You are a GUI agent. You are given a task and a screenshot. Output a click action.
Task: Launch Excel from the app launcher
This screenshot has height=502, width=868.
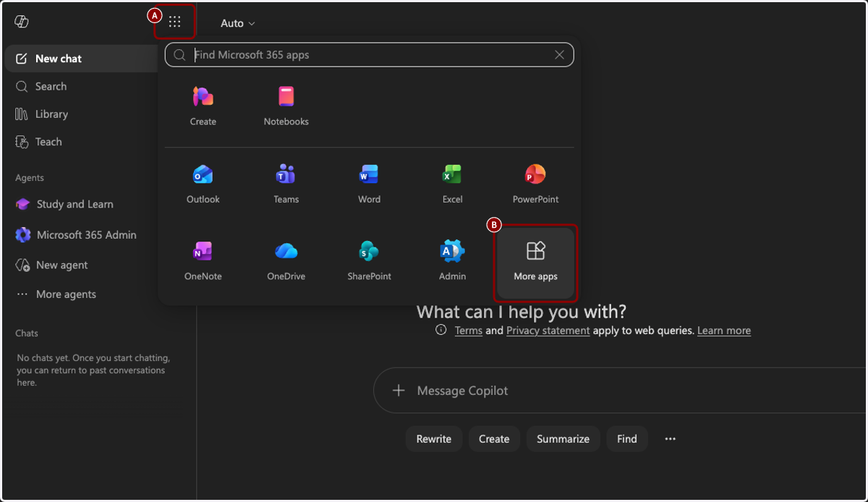point(453,183)
